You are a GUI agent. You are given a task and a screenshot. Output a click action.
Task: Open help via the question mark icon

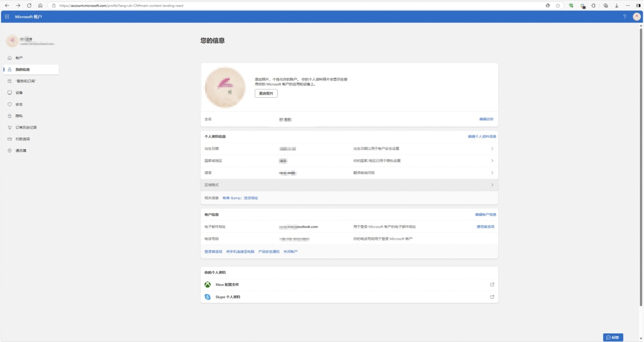click(625, 17)
